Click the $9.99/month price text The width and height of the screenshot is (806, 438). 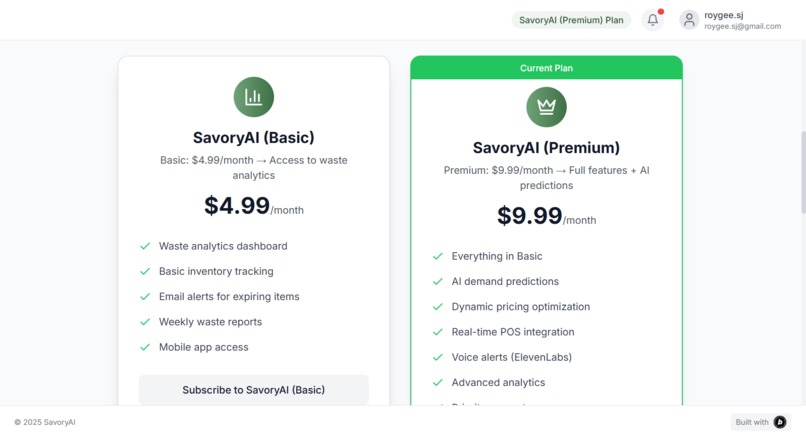pyautogui.click(x=546, y=216)
